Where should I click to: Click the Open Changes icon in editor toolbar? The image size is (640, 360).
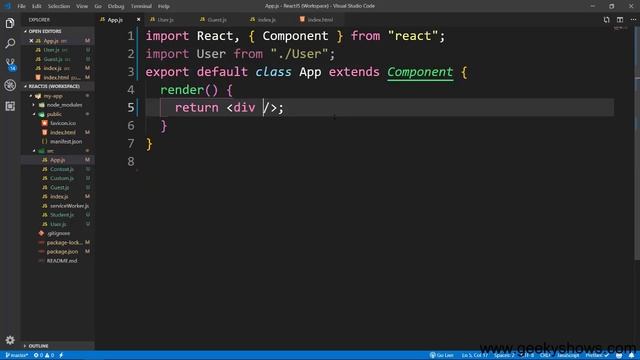pos(606,20)
